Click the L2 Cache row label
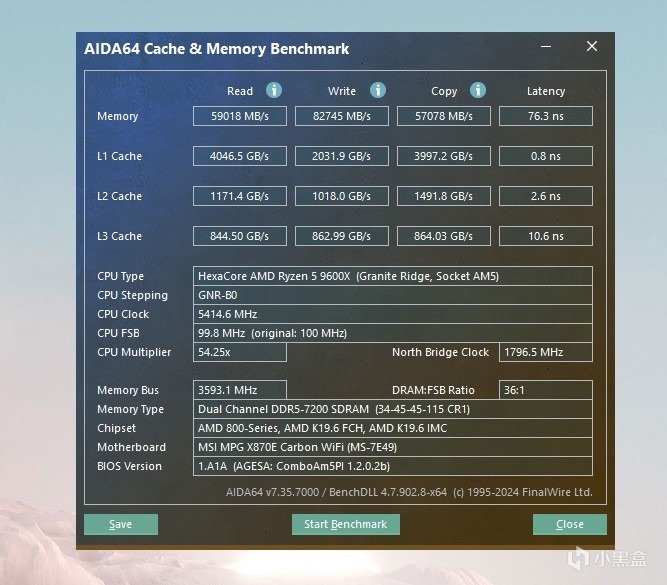 pyautogui.click(x=120, y=196)
